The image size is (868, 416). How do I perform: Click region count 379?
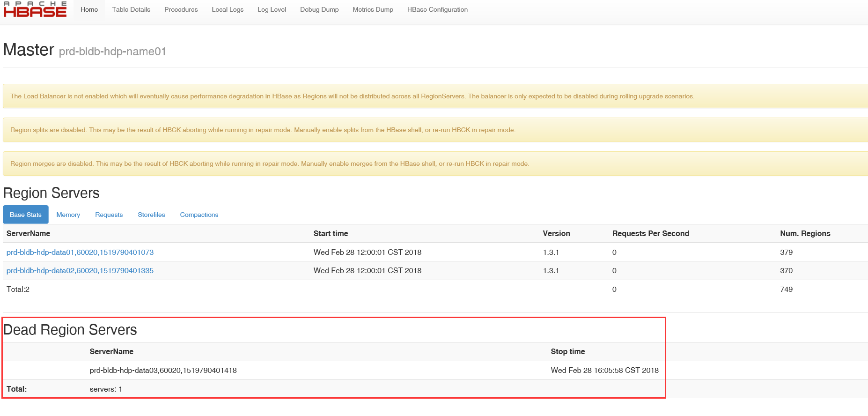tap(786, 252)
